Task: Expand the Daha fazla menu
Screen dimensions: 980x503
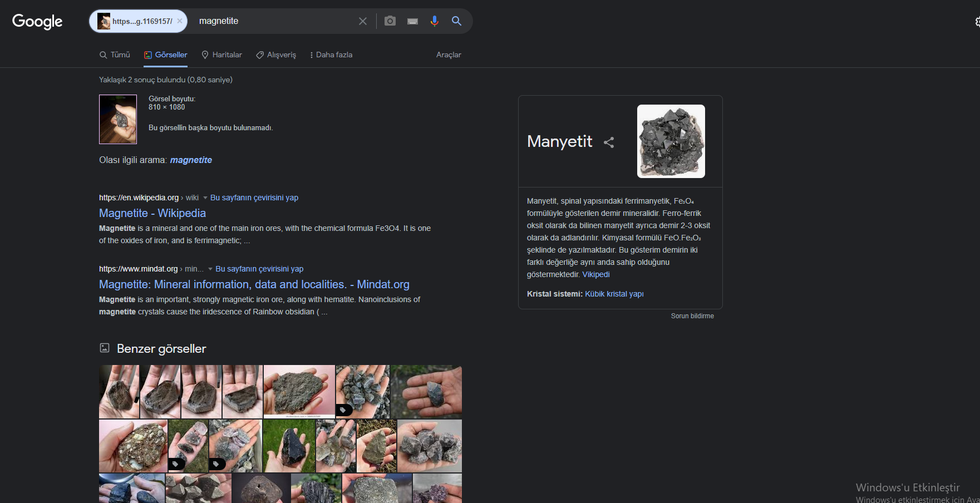Action: [x=331, y=55]
